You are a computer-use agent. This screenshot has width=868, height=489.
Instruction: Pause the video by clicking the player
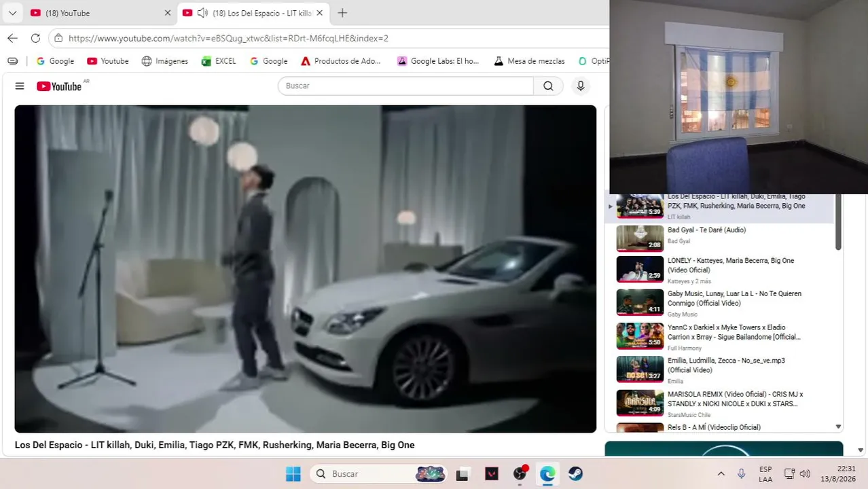306,269
